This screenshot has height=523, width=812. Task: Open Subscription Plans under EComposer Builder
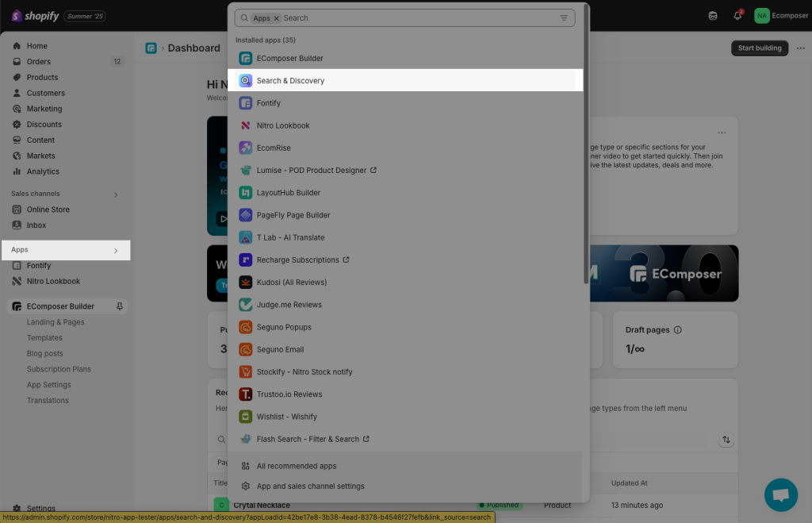[x=59, y=369]
